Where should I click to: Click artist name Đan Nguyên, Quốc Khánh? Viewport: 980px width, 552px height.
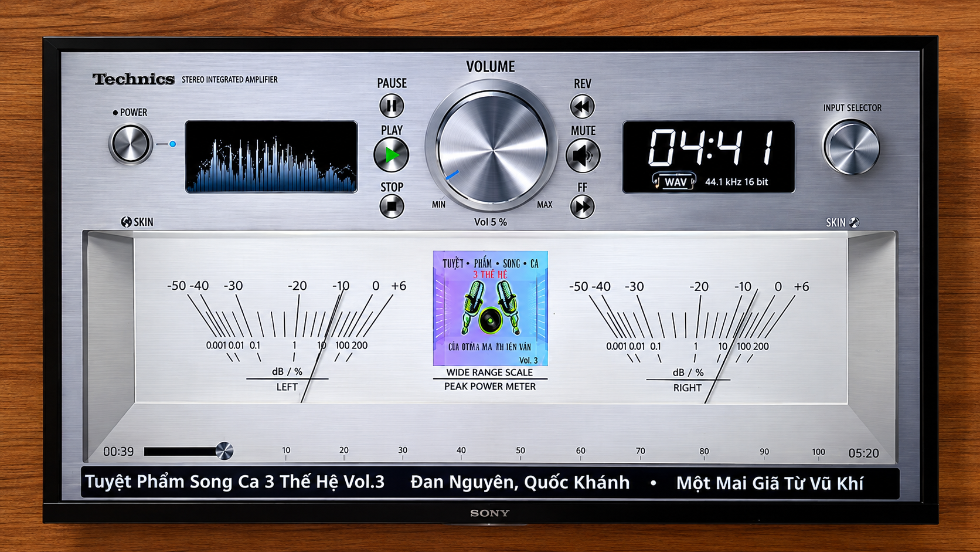click(520, 482)
